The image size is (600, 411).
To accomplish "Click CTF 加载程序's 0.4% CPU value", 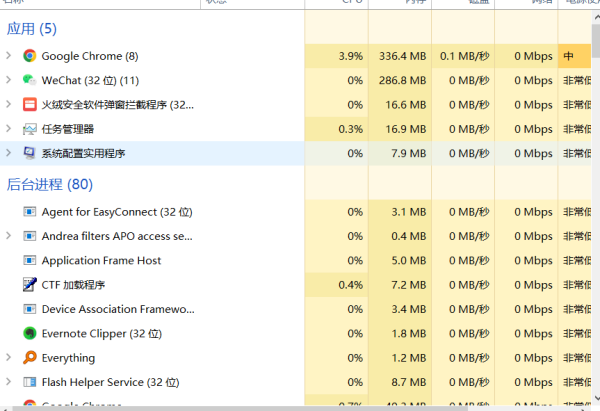I will [351, 285].
